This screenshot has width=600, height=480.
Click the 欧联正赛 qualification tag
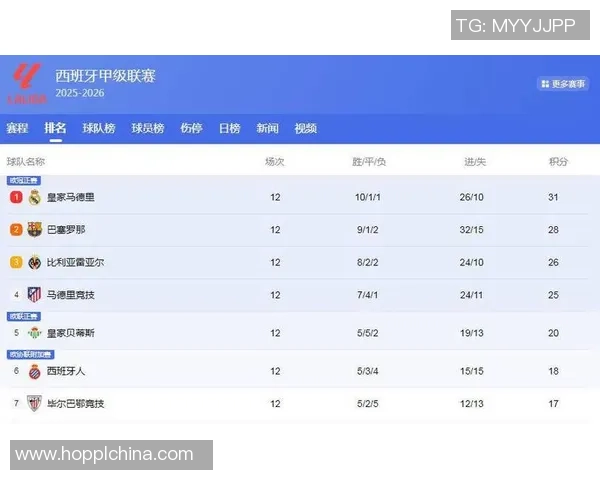(x=24, y=316)
